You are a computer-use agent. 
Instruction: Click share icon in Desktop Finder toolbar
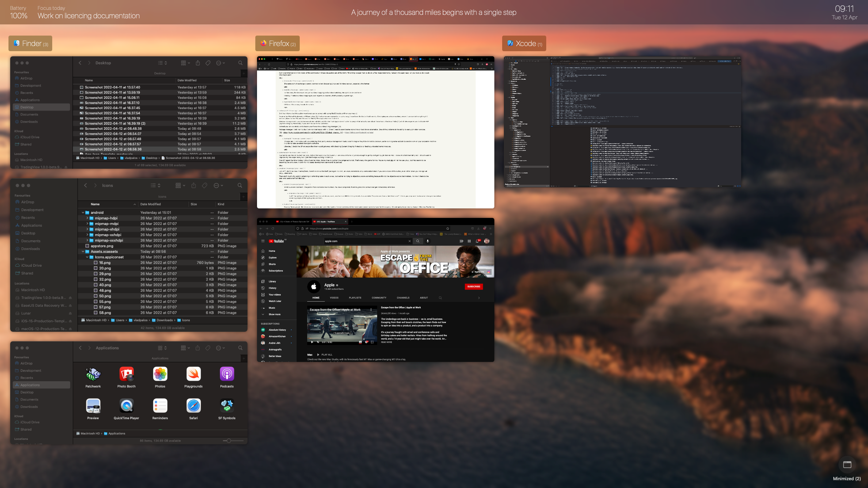click(198, 63)
